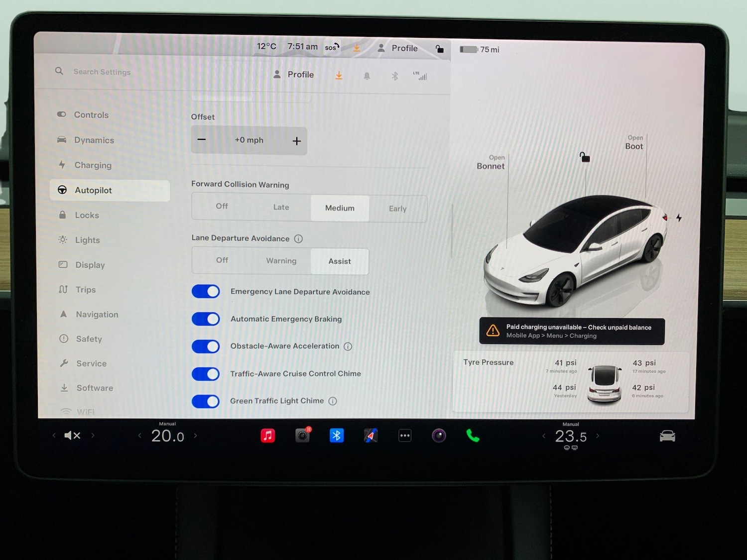
Task: Toggle Obstacle-Aware Acceleration off
Action: pos(206,346)
